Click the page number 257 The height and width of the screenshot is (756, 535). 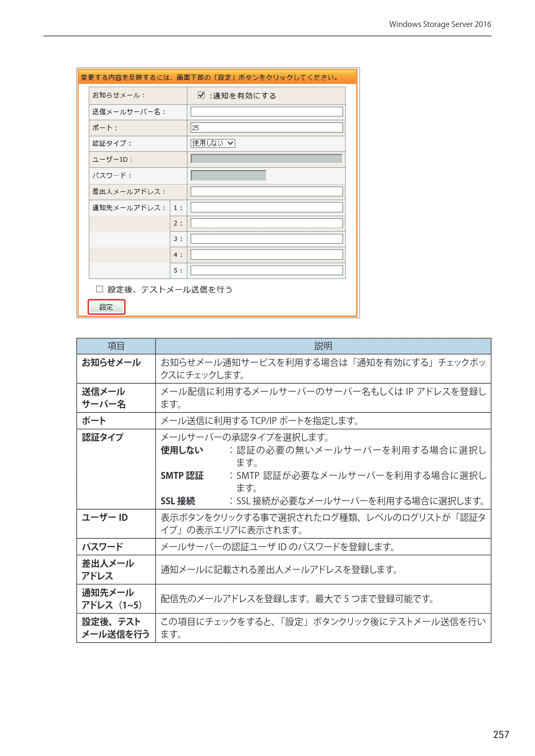[501, 735]
